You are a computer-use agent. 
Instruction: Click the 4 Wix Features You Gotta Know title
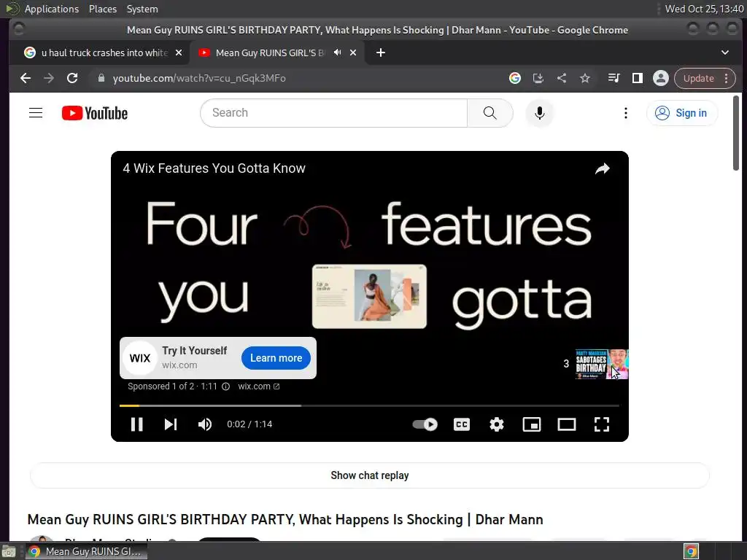point(214,168)
